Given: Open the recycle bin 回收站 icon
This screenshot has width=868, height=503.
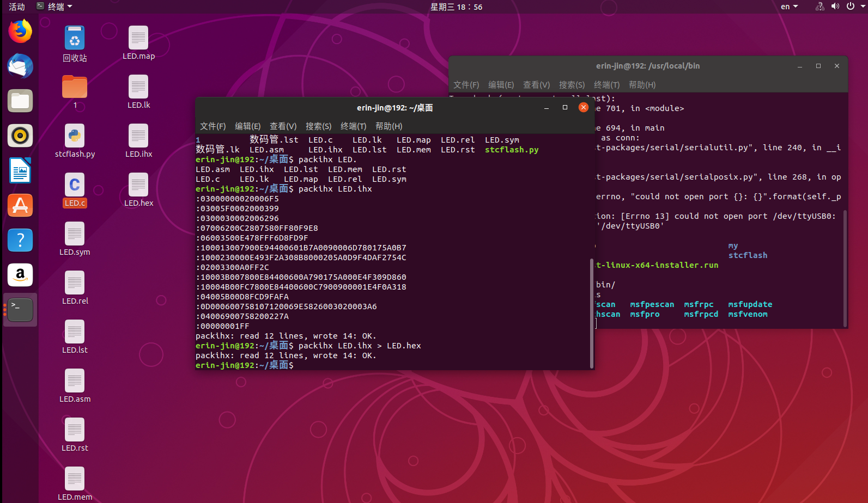Looking at the screenshot, I should pyautogui.click(x=75, y=44).
